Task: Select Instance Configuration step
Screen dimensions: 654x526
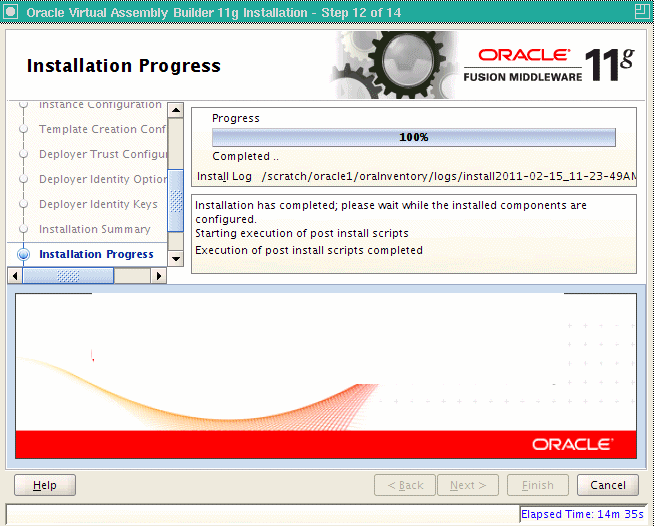Action: point(100,105)
